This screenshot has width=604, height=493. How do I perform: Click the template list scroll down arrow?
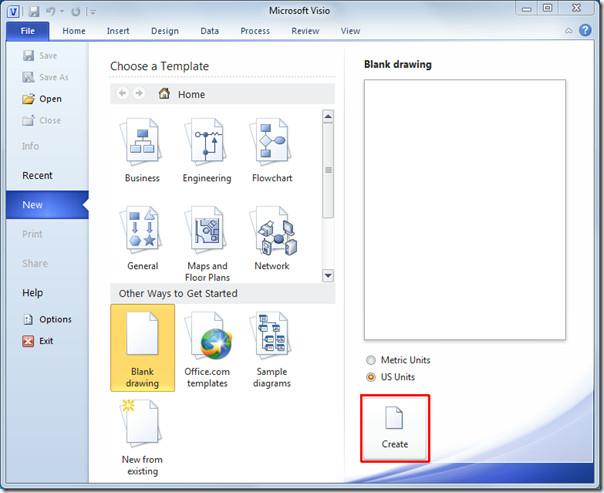(x=328, y=275)
